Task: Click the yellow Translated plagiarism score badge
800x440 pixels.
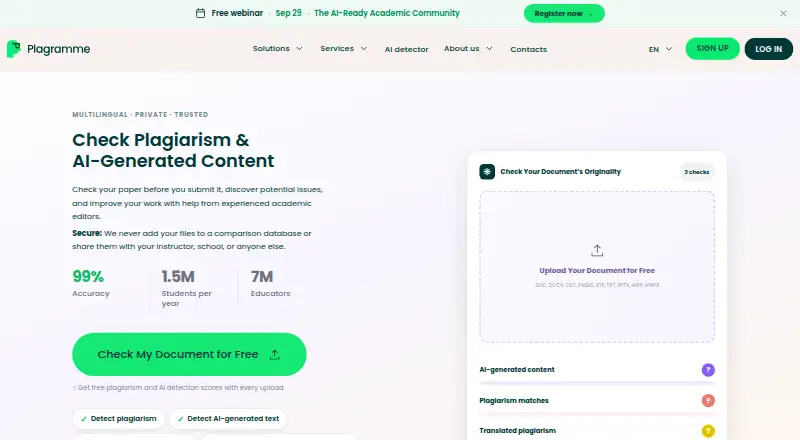Action: click(708, 431)
